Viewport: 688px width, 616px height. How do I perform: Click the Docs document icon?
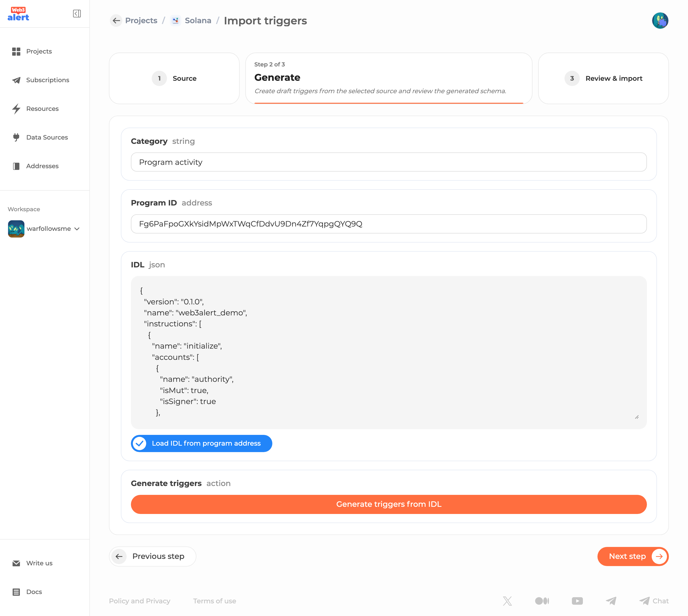[16, 592]
